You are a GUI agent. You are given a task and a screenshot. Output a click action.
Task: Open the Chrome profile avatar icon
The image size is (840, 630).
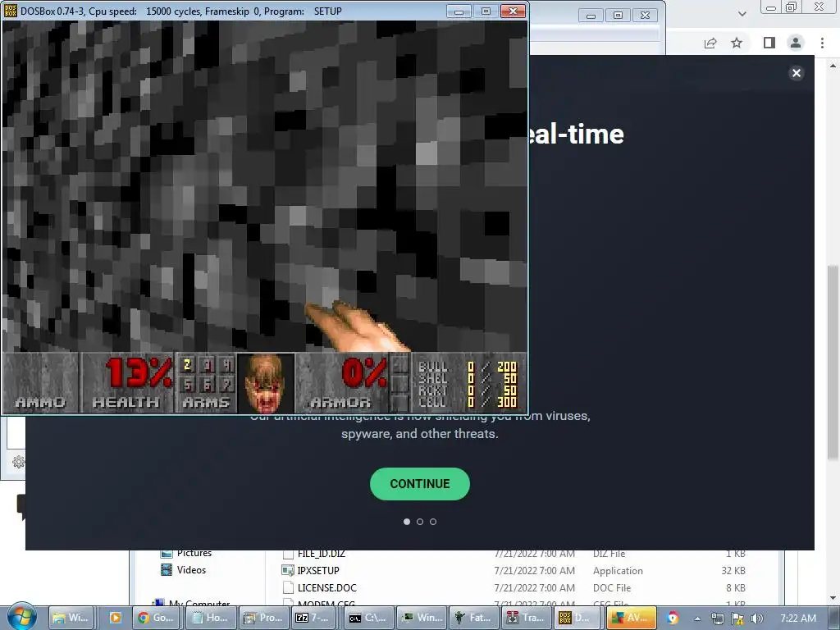pyautogui.click(x=796, y=43)
